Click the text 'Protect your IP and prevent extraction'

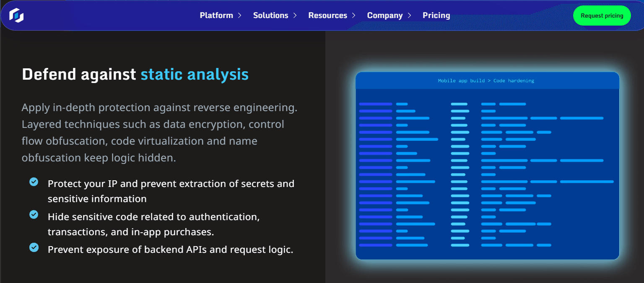tap(171, 191)
